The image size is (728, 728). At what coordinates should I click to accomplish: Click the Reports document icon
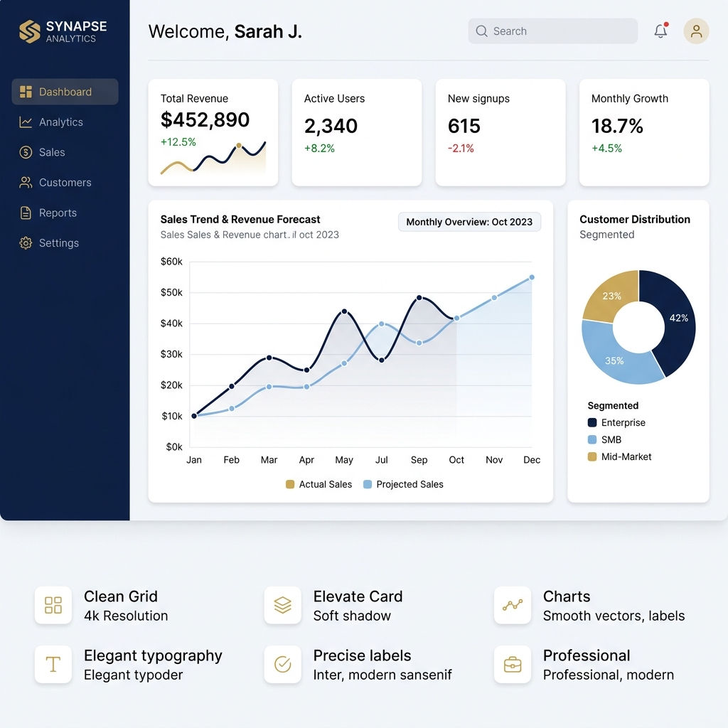click(x=26, y=213)
